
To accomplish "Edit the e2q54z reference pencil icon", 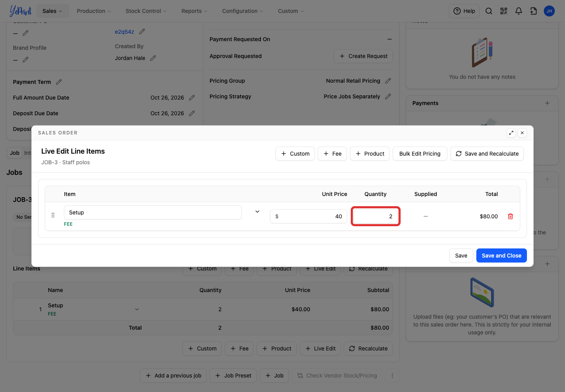I will tap(142, 31).
